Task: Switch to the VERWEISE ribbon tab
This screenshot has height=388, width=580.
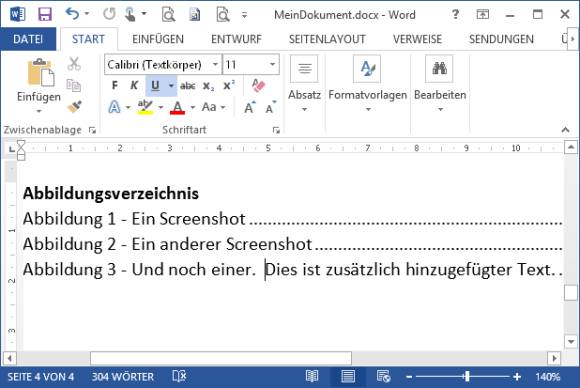Action: click(x=417, y=39)
